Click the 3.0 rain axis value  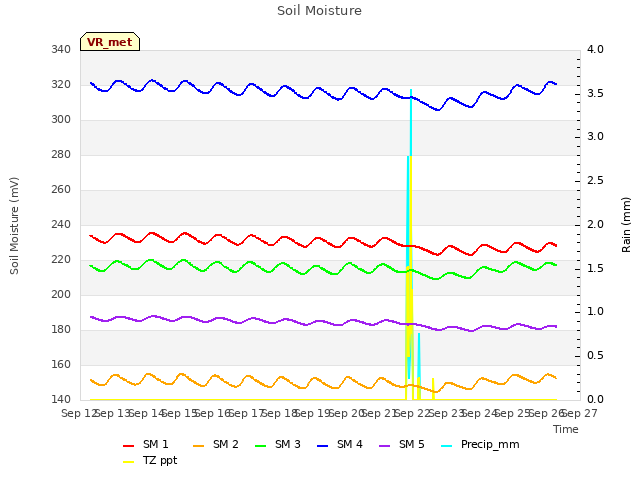point(595,137)
